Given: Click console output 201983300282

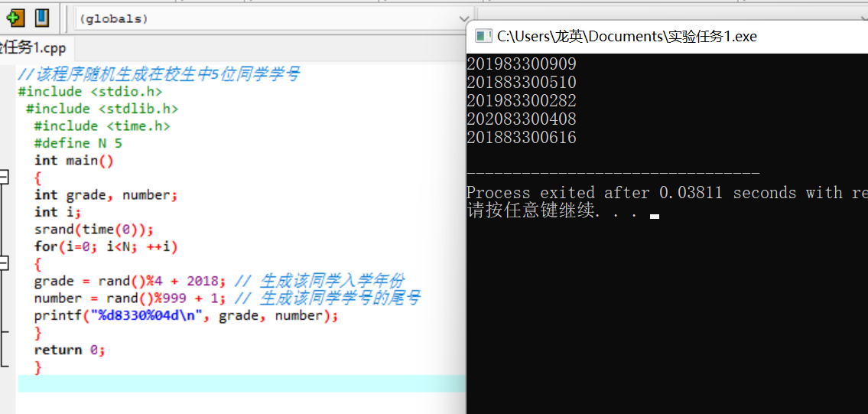Looking at the screenshot, I should 522,101.
